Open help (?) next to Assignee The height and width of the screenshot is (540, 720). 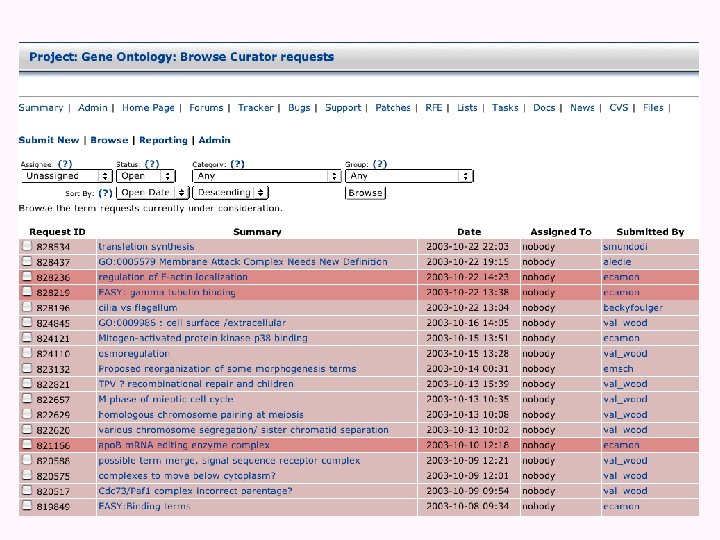pos(65,164)
